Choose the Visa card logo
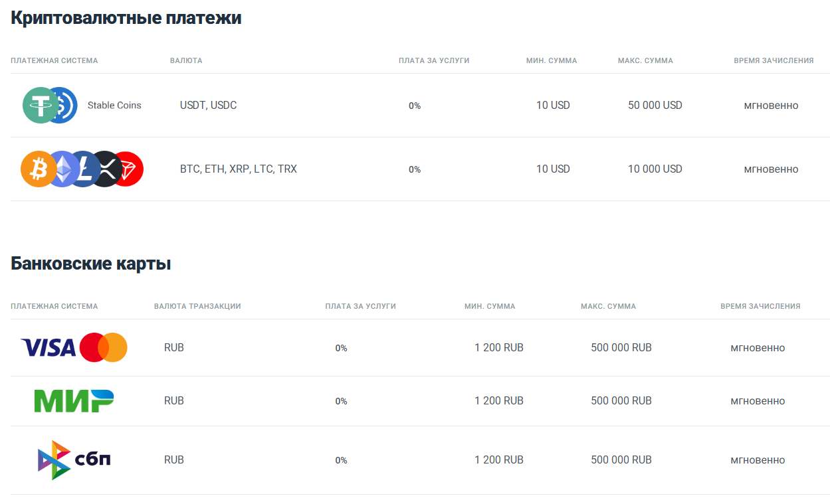 point(49,347)
